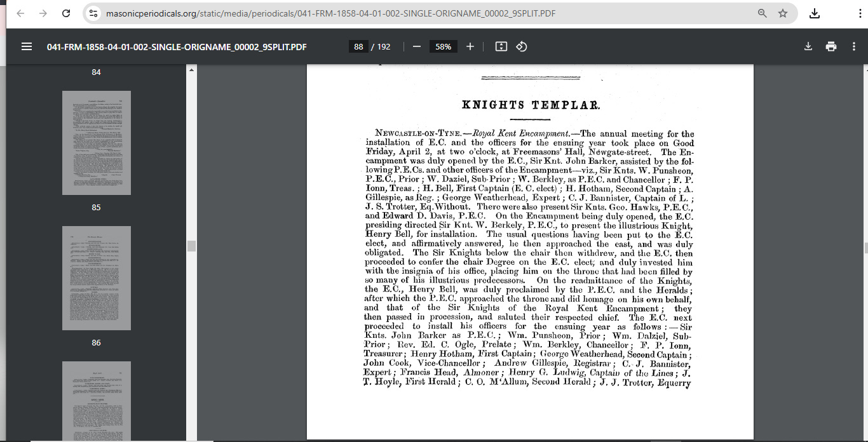Click the thumbnail sidebar scrollbar handle

191,246
